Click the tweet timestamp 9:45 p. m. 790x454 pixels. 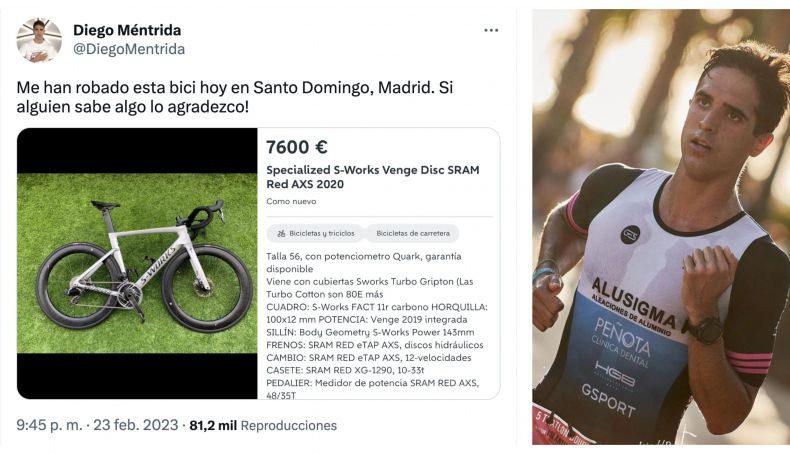(x=49, y=425)
